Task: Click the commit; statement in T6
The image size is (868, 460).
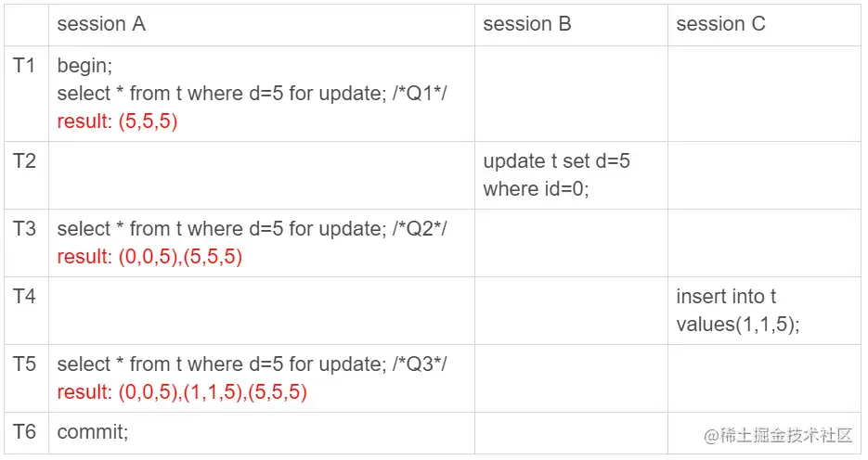Action: pos(93,432)
